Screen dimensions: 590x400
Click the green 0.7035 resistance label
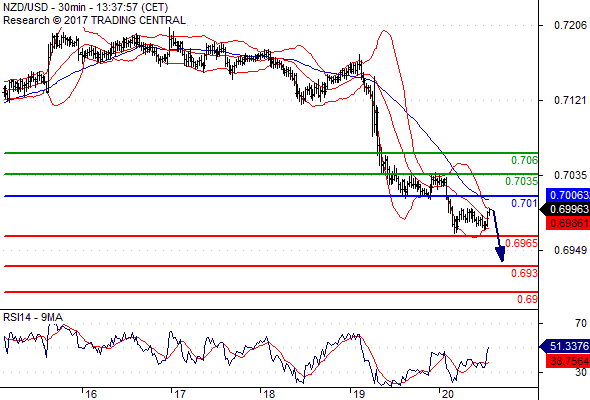coord(521,181)
